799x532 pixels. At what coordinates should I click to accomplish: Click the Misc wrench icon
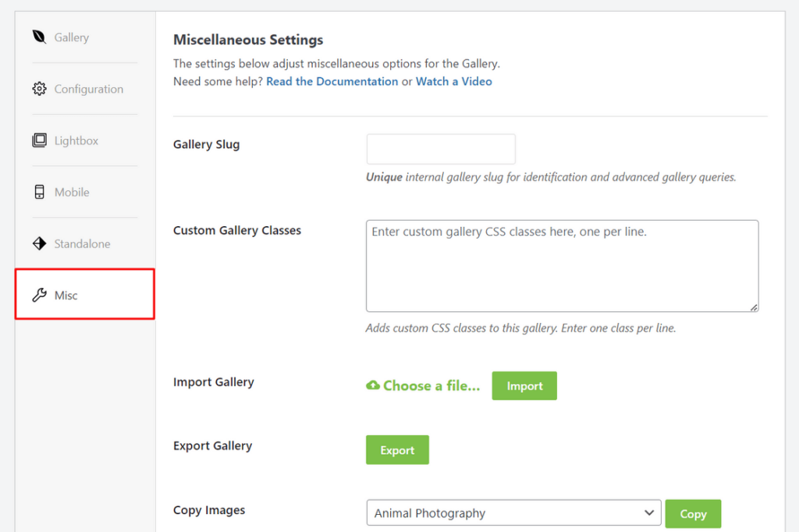click(39, 295)
